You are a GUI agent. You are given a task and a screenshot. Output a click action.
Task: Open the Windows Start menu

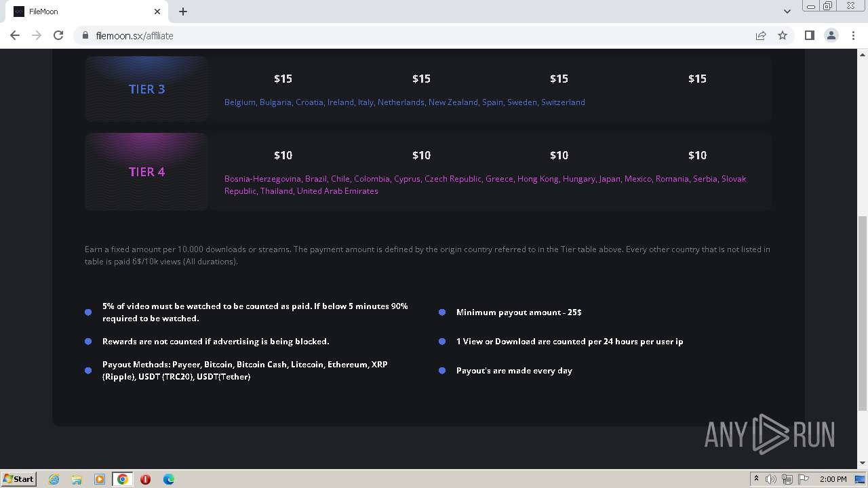pos(18,479)
